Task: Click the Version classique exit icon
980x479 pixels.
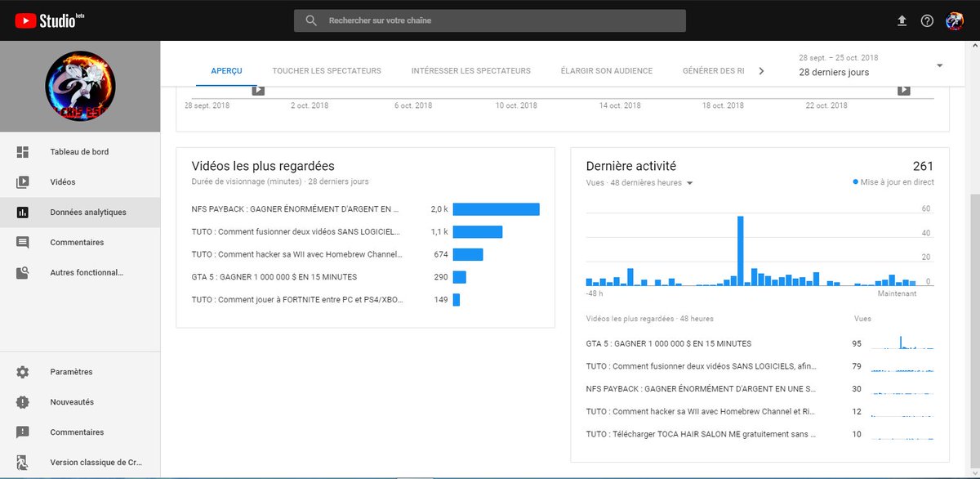Action: pos(22,463)
